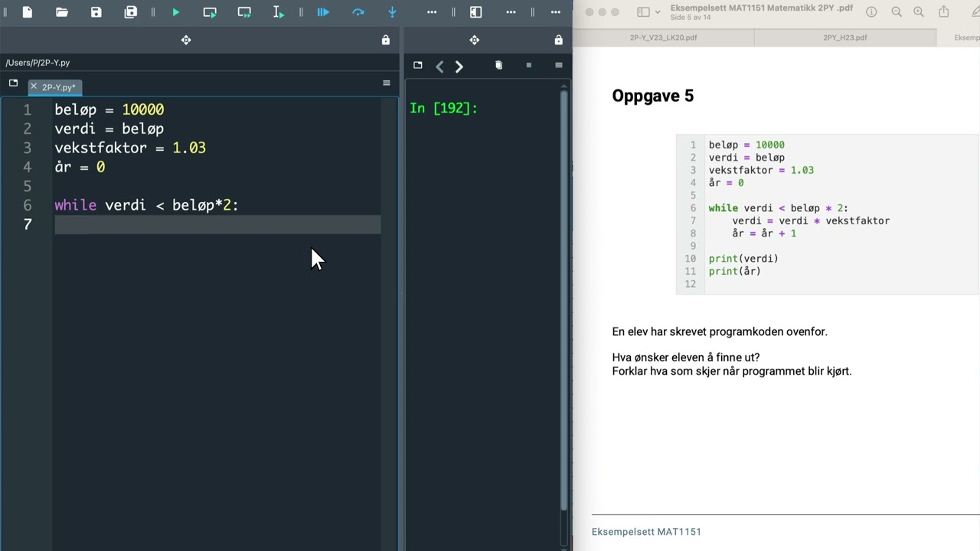Click on editor line 1 beløp = 10000
This screenshot has width=980, height=551.
tap(109, 109)
